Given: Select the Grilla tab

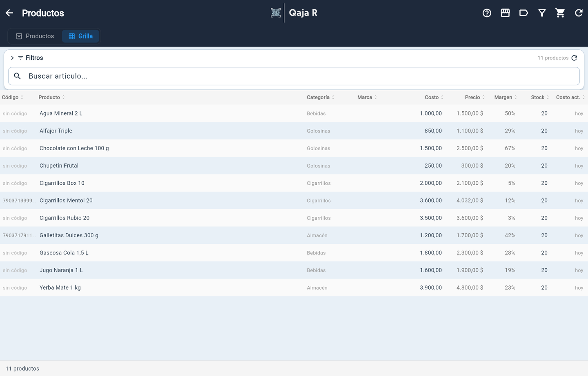Looking at the screenshot, I should (x=81, y=36).
